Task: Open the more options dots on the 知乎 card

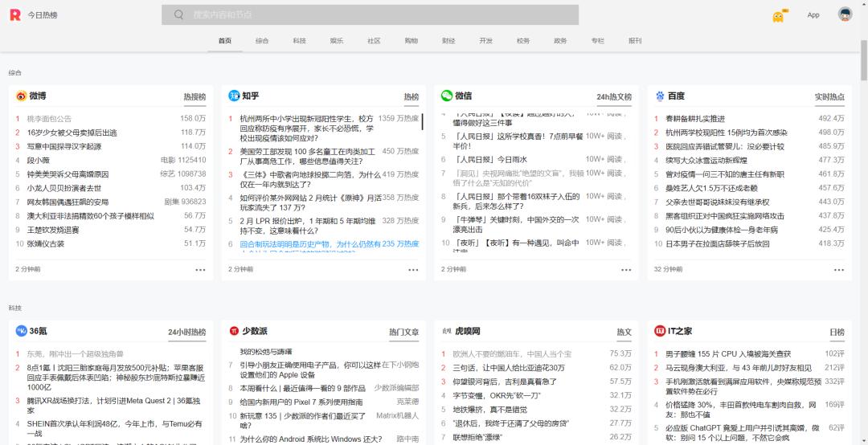Action: point(414,270)
